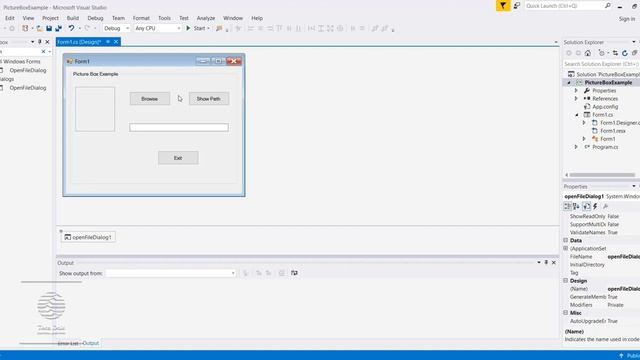Click the Save All toolbar icon
Viewport: 640px width, 360px height.
coord(58,28)
